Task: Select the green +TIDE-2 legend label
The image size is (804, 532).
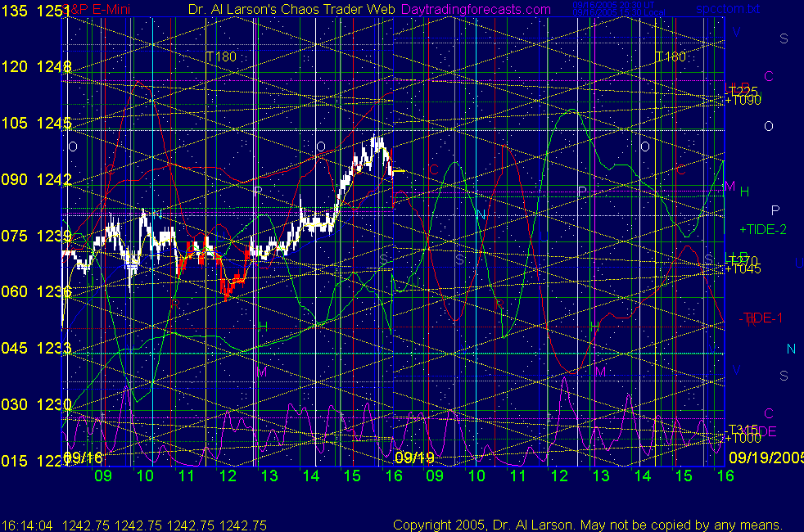Action: pyautogui.click(x=762, y=229)
